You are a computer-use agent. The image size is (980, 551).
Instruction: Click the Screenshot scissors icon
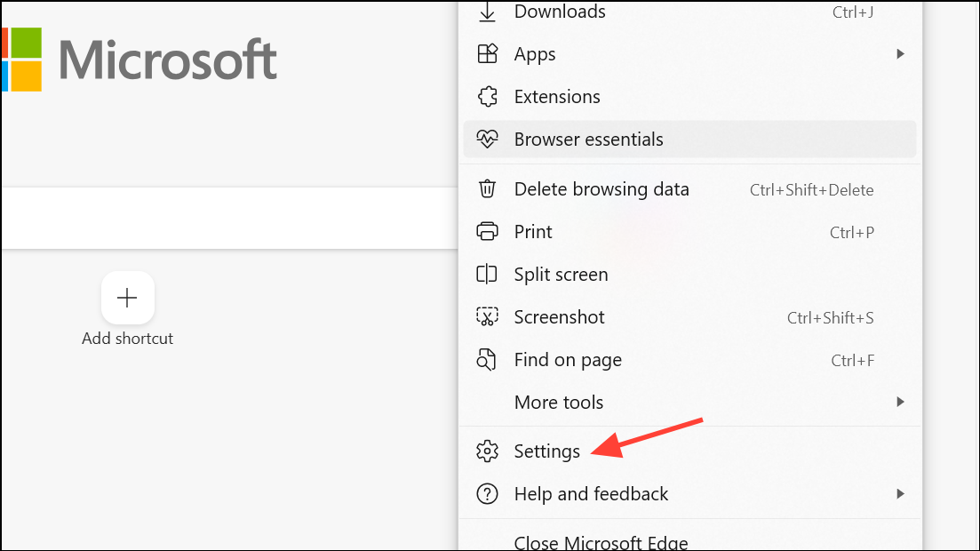(x=487, y=317)
